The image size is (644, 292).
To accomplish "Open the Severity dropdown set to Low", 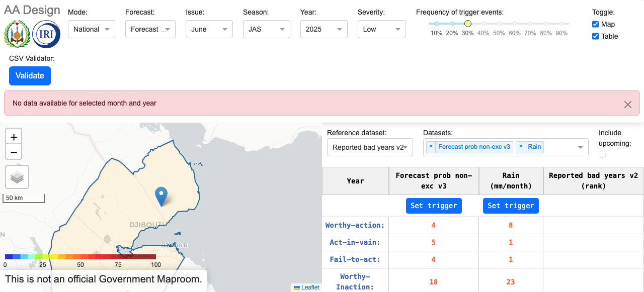I will [381, 29].
